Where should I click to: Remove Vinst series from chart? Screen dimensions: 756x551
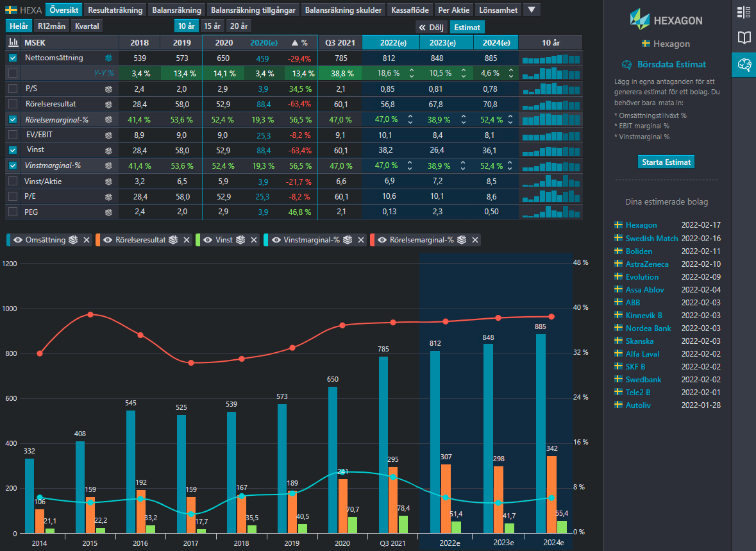click(x=254, y=240)
